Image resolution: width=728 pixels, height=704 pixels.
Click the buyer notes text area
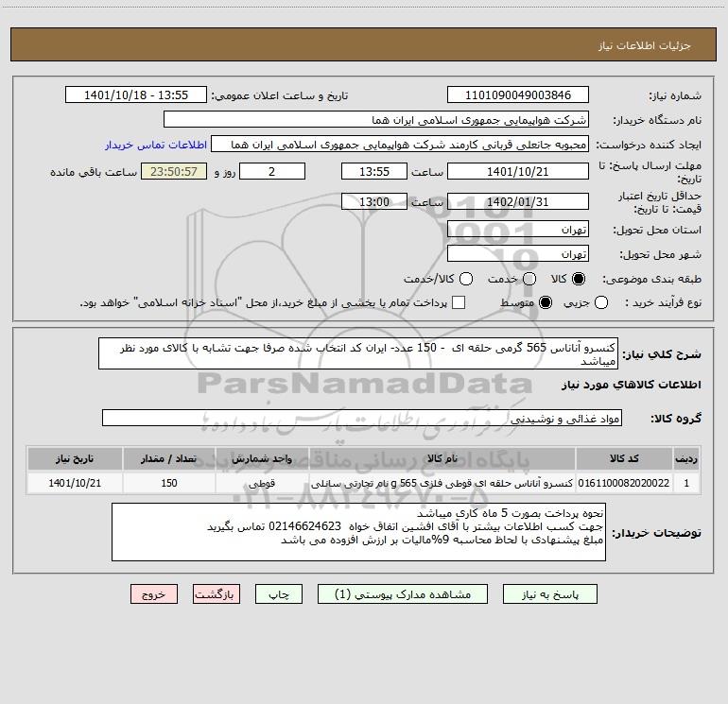(x=358, y=532)
